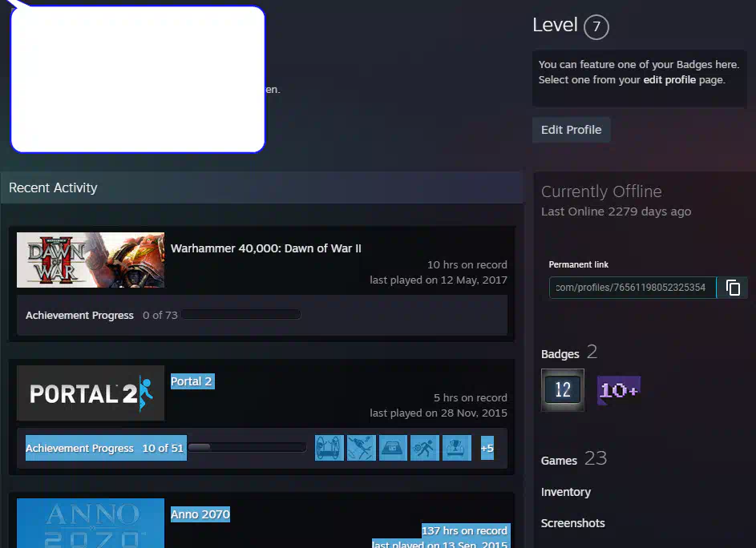756x548 pixels.
Task: Click the Portal 2 game thumbnail
Action: (x=91, y=393)
